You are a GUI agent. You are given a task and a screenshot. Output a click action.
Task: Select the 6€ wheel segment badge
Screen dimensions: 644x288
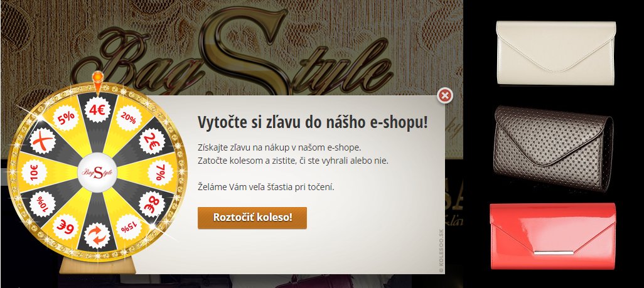pyautogui.click(x=66, y=227)
